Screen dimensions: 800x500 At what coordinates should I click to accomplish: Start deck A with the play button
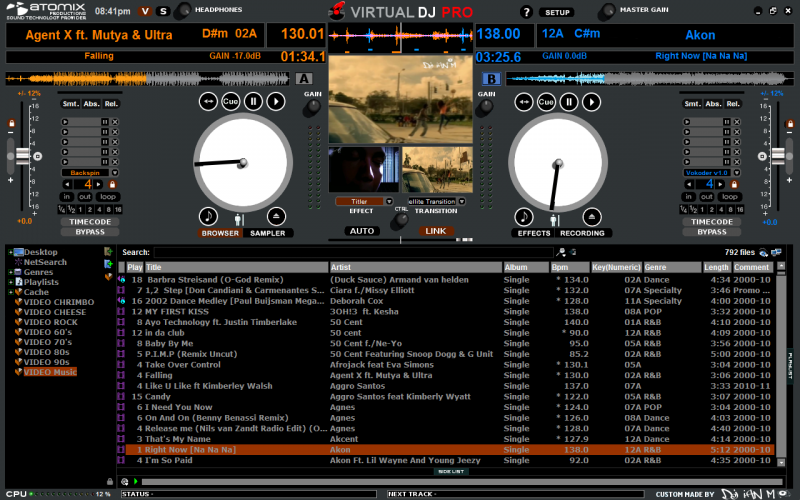(x=276, y=102)
